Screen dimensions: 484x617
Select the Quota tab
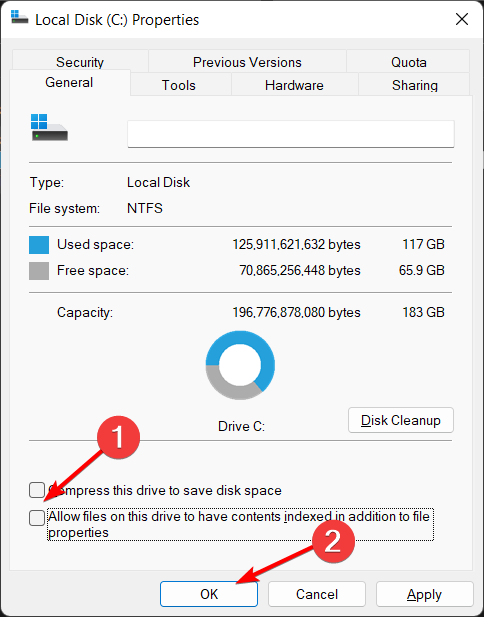click(408, 62)
